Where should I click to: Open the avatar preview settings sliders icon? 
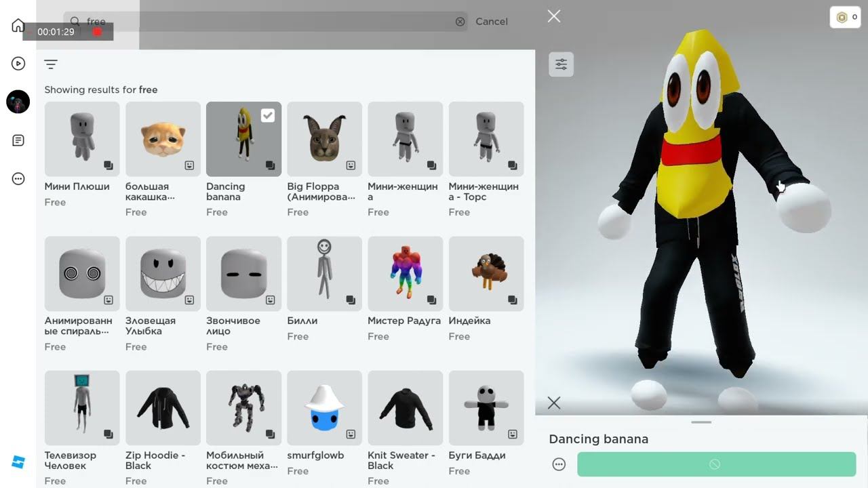point(561,64)
